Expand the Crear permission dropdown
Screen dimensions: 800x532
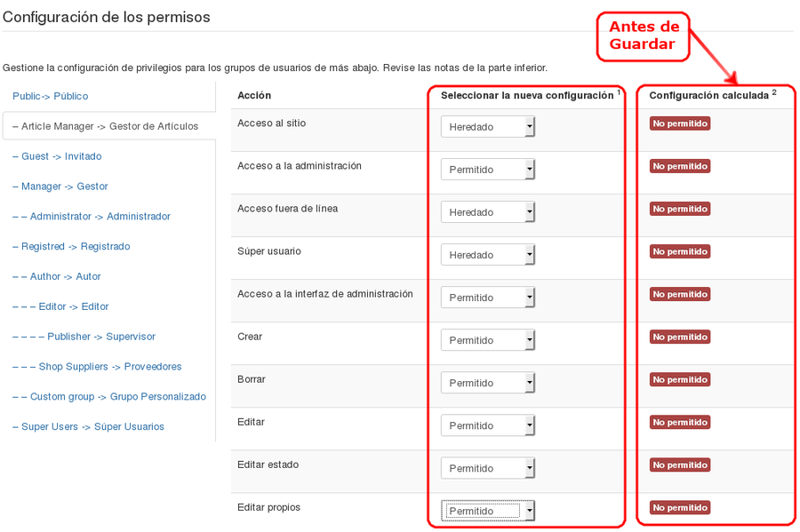pos(488,340)
